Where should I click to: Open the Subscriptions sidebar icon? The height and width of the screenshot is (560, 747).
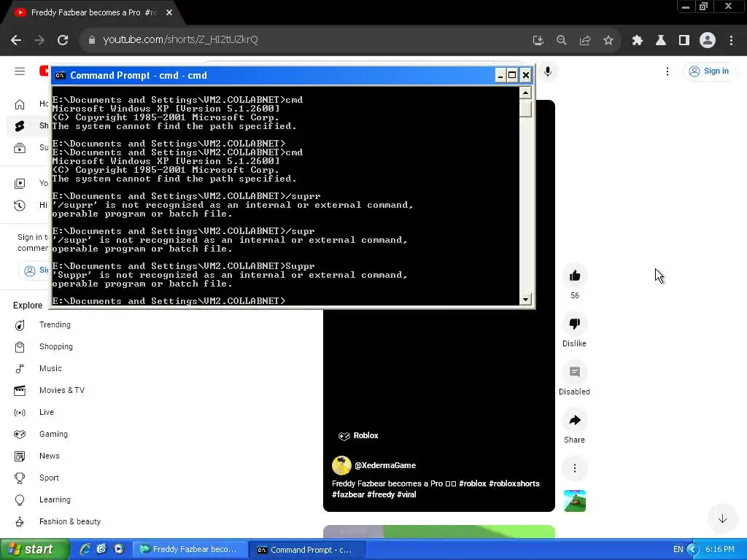20,148
